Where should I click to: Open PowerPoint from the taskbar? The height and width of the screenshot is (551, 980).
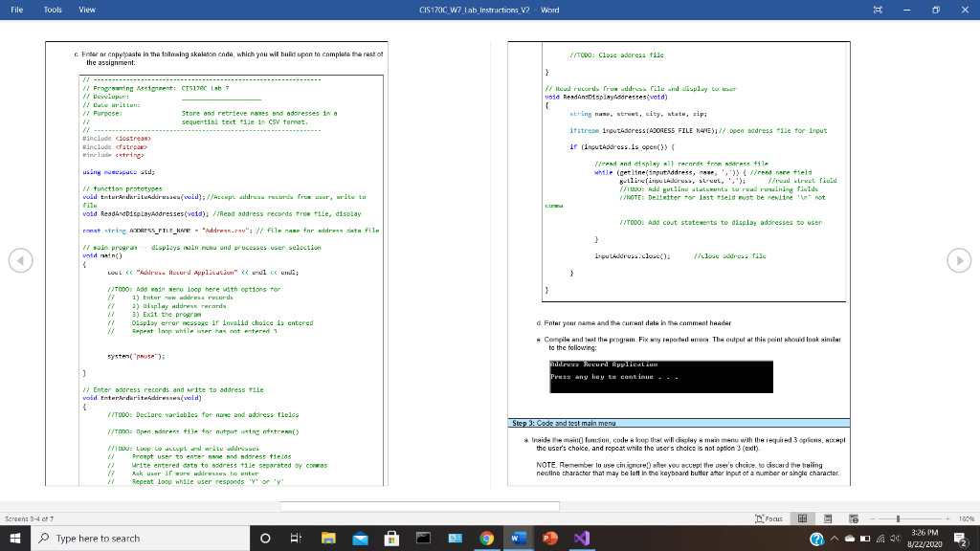(550, 538)
